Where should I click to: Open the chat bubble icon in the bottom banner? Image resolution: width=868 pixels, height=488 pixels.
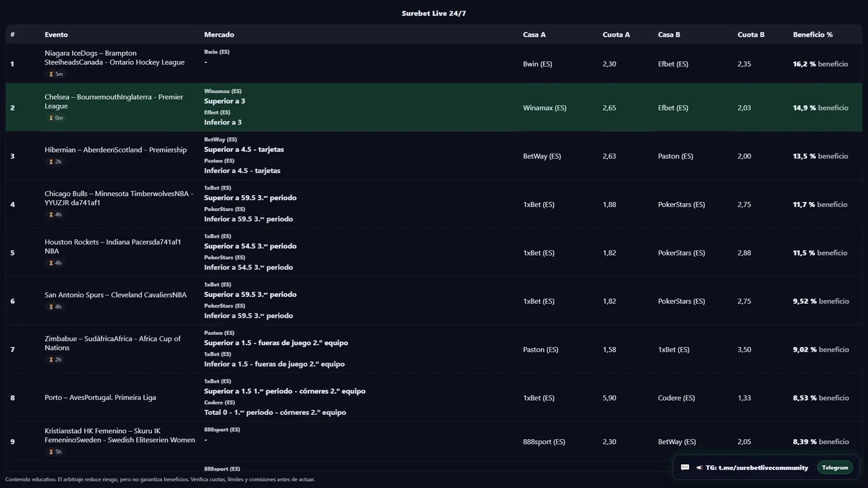pos(685,468)
